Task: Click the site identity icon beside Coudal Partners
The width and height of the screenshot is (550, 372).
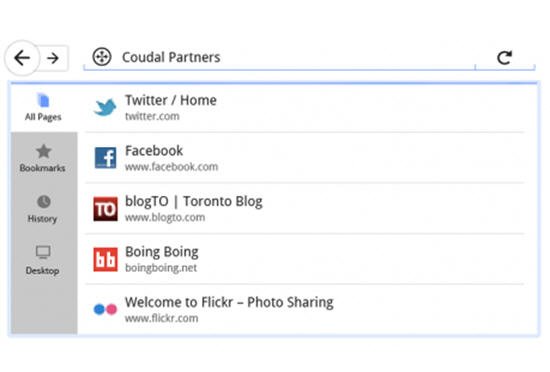Action: 102,57
